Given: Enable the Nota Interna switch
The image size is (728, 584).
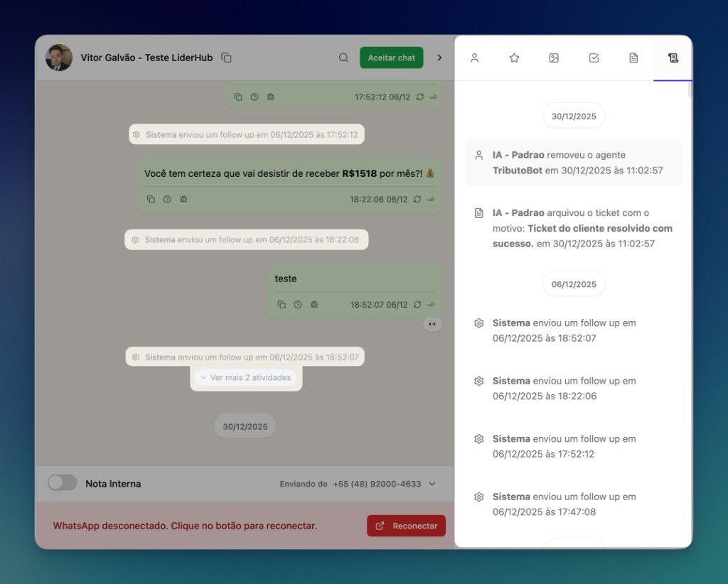Looking at the screenshot, I should (63, 483).
